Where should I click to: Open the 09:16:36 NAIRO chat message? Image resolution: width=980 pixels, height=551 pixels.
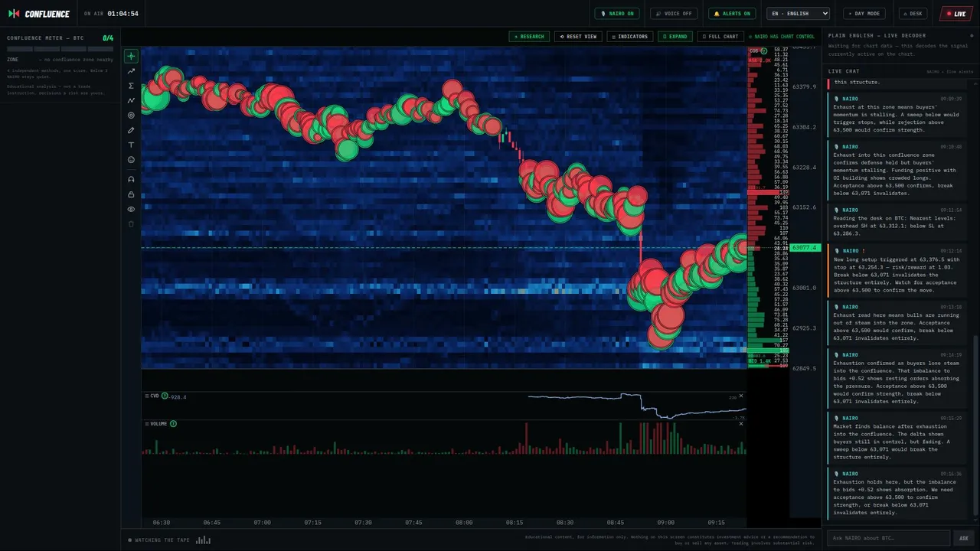(x=896, y=494)
